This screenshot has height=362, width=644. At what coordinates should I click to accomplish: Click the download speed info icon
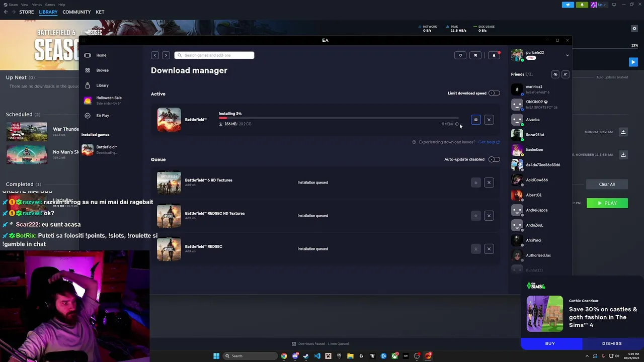[457, 124]
